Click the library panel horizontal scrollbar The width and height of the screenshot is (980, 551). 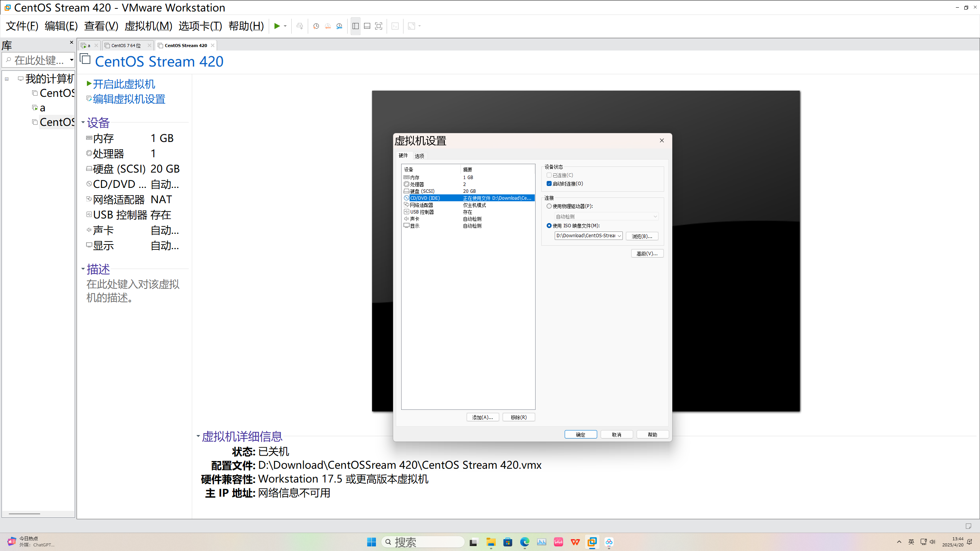[x=24, y=514]
